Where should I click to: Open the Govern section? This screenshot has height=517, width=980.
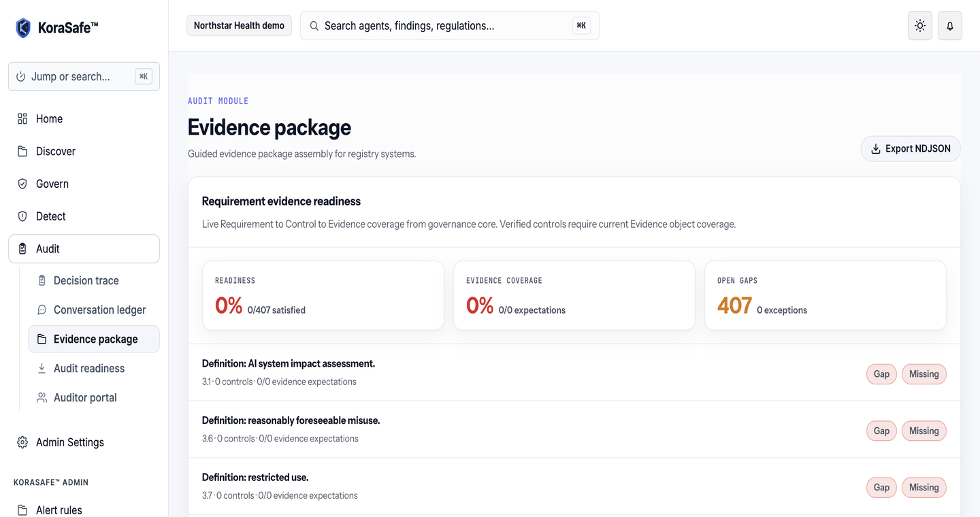[84, 184]
